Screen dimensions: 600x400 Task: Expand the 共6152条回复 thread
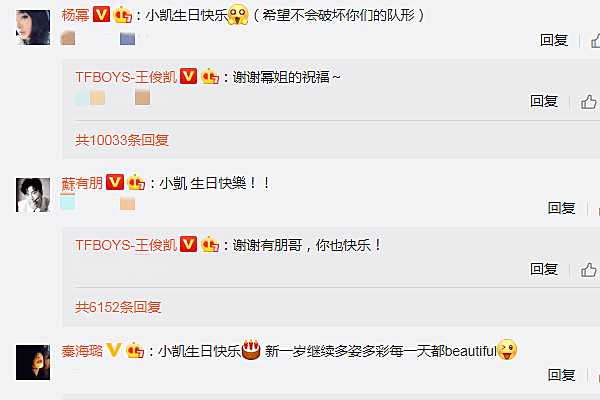point(118,307)
